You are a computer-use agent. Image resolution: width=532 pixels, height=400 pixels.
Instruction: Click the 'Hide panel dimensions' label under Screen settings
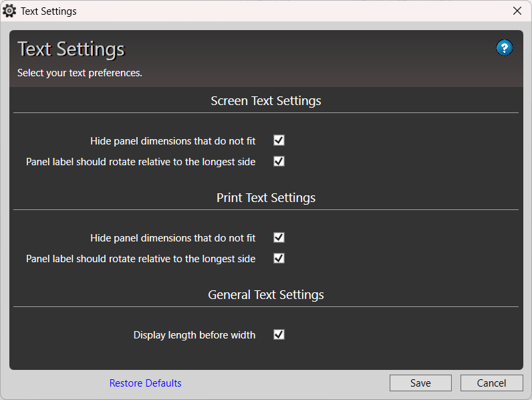[172, 141]
